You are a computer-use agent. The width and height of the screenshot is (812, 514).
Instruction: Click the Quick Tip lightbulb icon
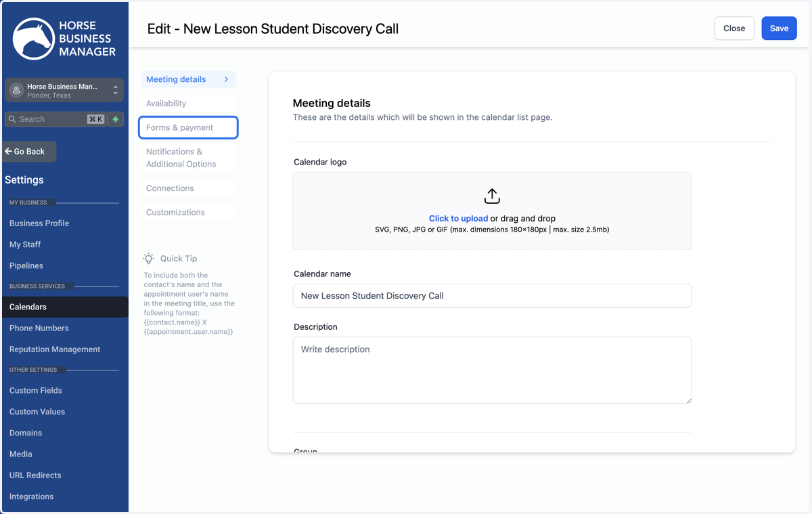pos(149,259)
